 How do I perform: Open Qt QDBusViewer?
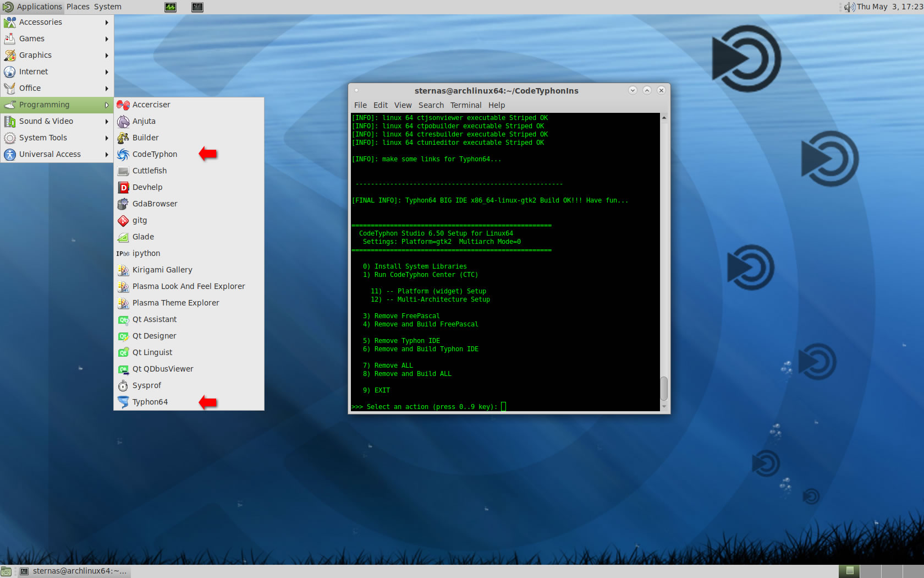coord(189,369)
